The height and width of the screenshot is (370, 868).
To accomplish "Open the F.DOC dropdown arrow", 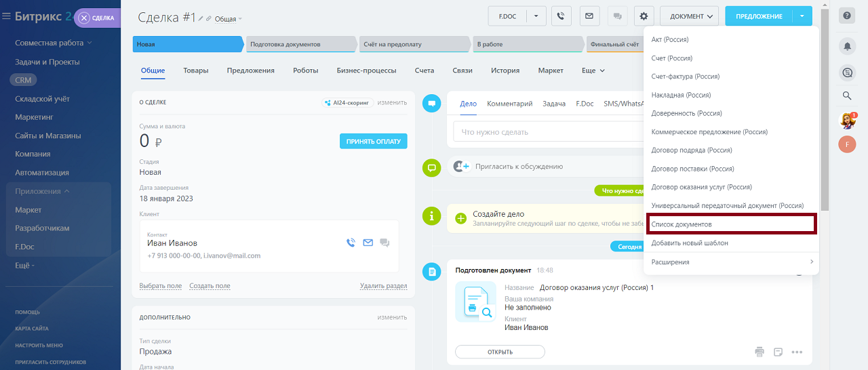I will point(536,16).
